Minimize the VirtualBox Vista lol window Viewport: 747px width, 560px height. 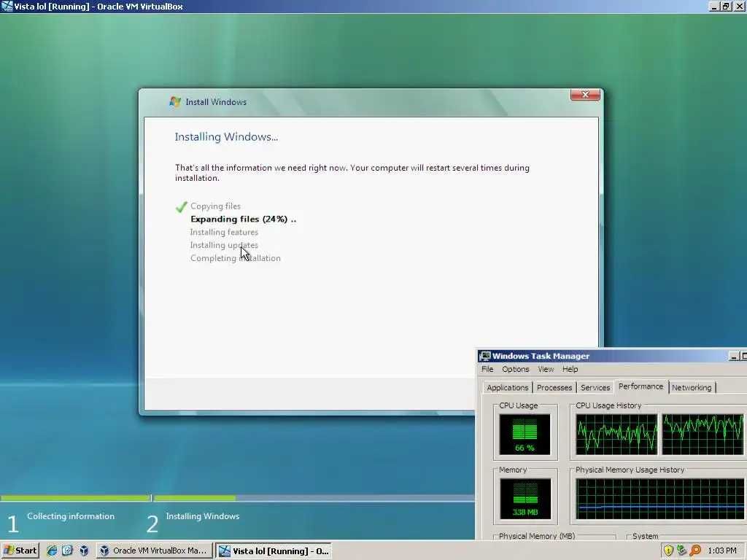click(x=713, y=7)
